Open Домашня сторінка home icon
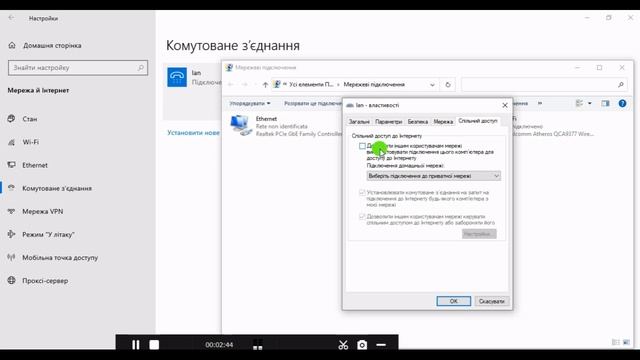640x360 pixels. click(12, 45)
